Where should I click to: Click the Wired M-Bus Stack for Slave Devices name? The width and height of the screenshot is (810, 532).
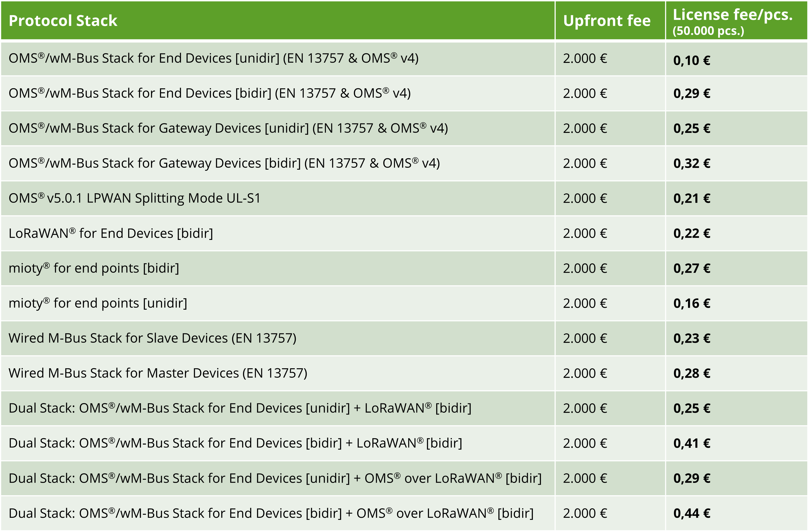pyautogui.click(x=152, y=338)
